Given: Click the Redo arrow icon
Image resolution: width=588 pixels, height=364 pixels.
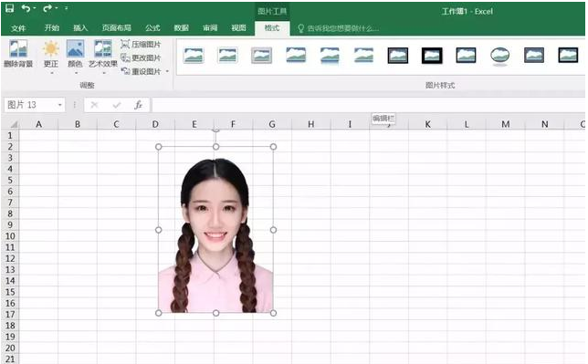Looking at the screenshot, I should click(x=47, y=8).
